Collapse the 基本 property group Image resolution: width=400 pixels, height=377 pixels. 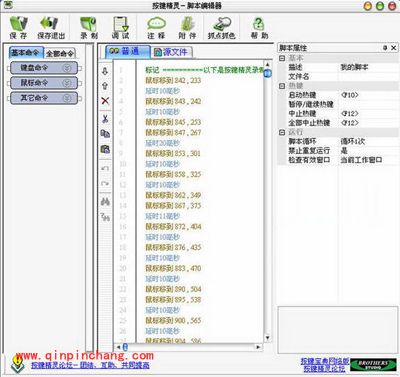[x=282, y=58]
